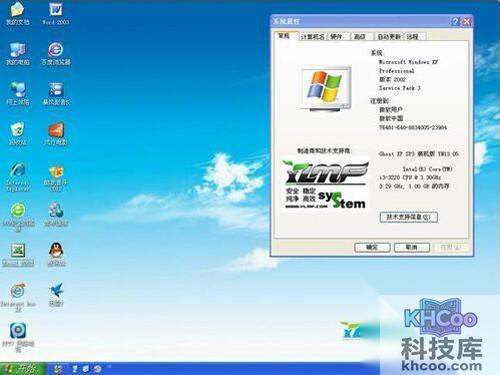Click the help question mark in dialog title bar

(x=455, y=21)
